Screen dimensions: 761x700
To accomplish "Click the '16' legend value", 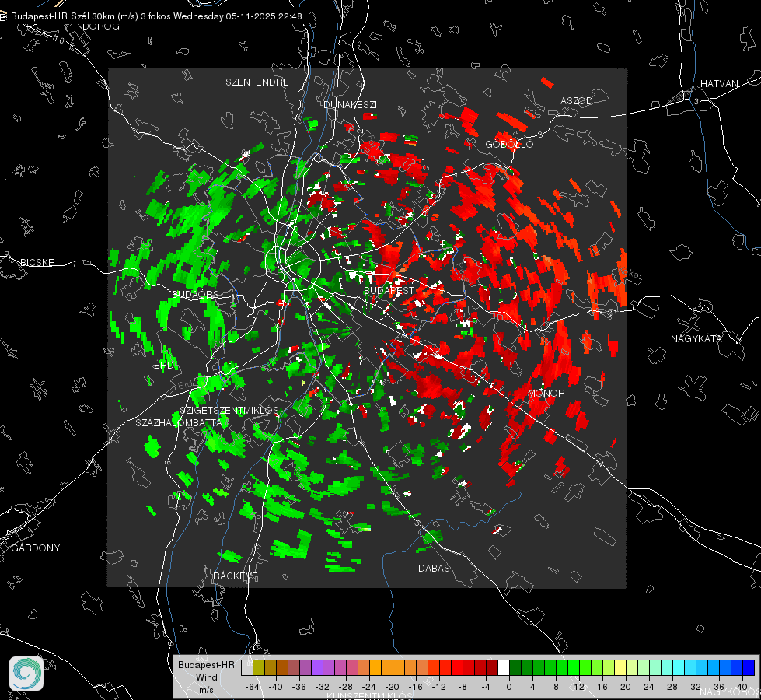I will click(x=602, y=687).
